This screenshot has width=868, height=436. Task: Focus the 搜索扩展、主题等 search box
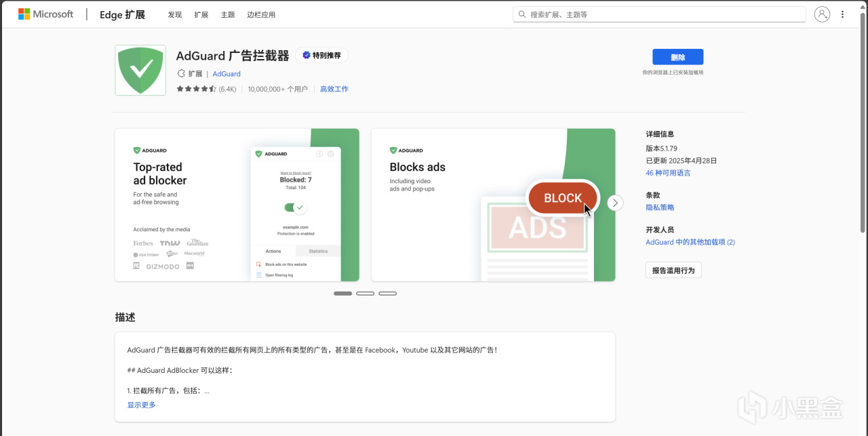coord(659,14)
